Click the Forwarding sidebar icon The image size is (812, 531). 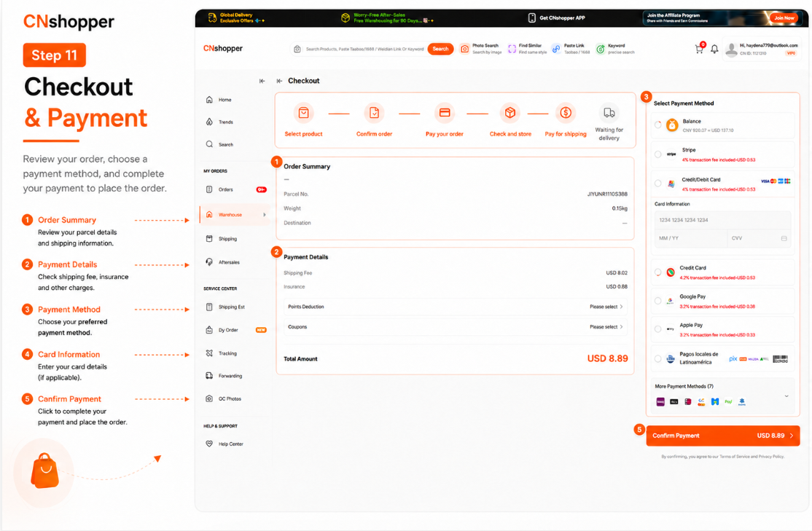pyautogui.click(x=209, y=376)
